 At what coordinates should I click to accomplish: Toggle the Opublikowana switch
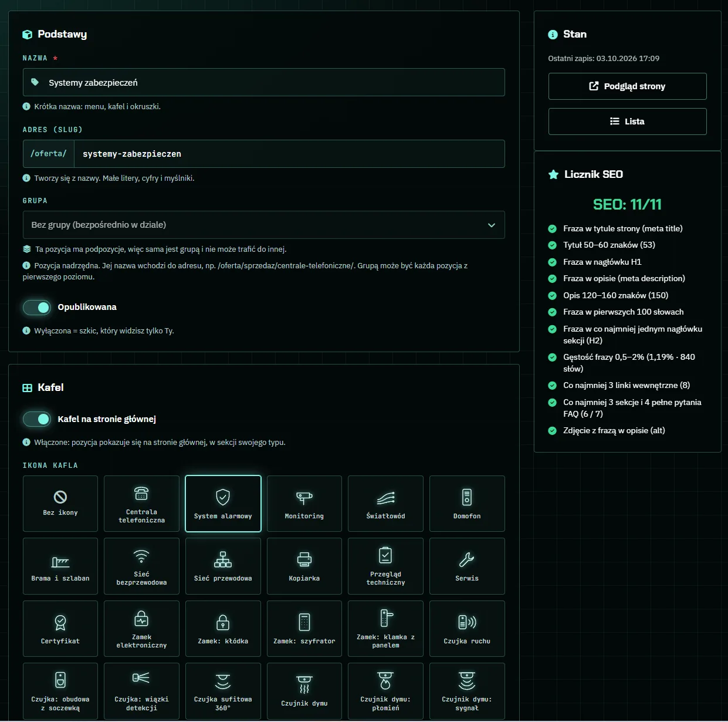point(37,307)
